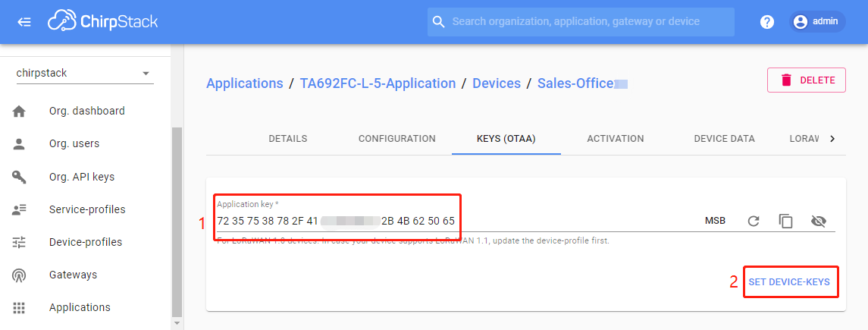The width and height of the screenshot is (868, 330).
Task: Open the help question mark icon
Action: click(x=766, y=22)
